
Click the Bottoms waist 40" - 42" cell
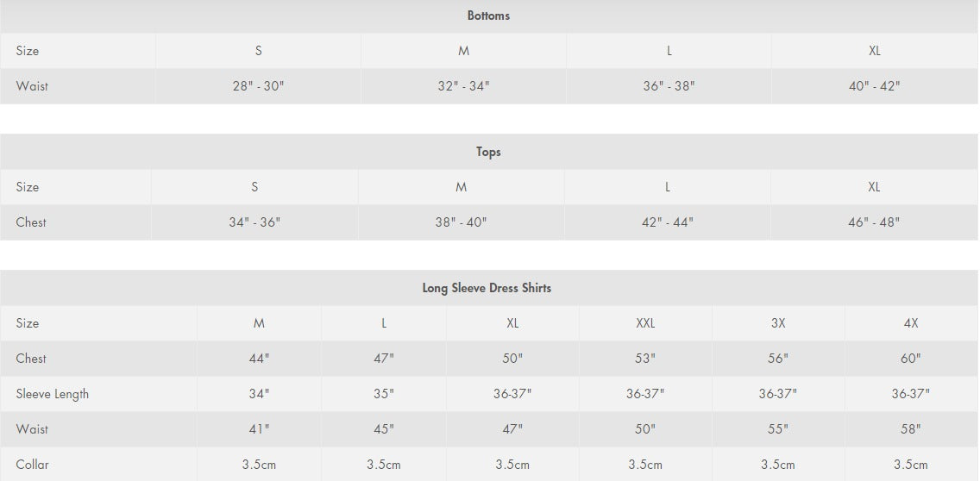875,86
